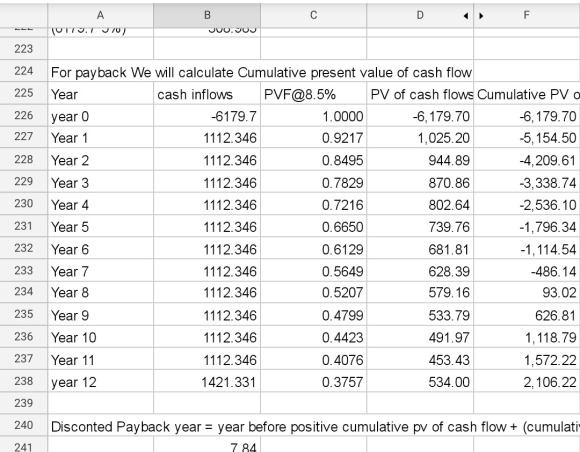The height and width of the screenshot is (452, 580).
Task: Select the column B header
Action: click(x=207, y=15)
